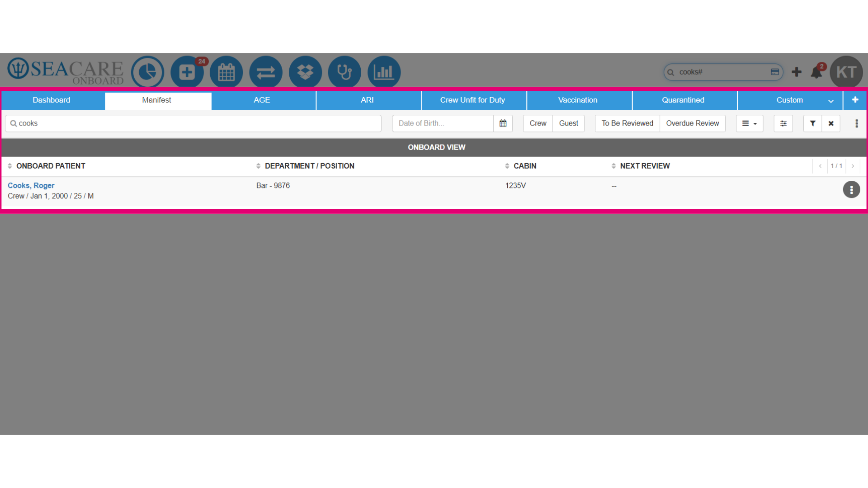Toggle the To Be Reviewed filter
868x488 pixels.
(x=627, y=123)
